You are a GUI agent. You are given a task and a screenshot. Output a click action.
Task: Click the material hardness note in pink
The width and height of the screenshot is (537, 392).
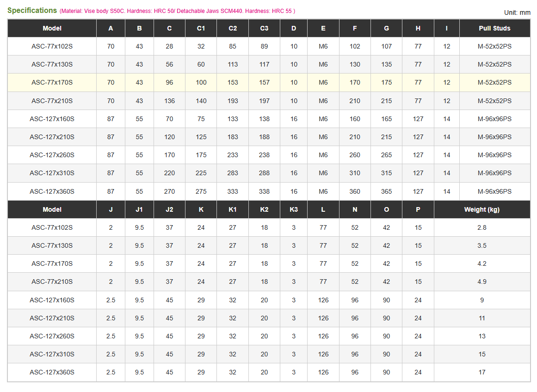178,11
